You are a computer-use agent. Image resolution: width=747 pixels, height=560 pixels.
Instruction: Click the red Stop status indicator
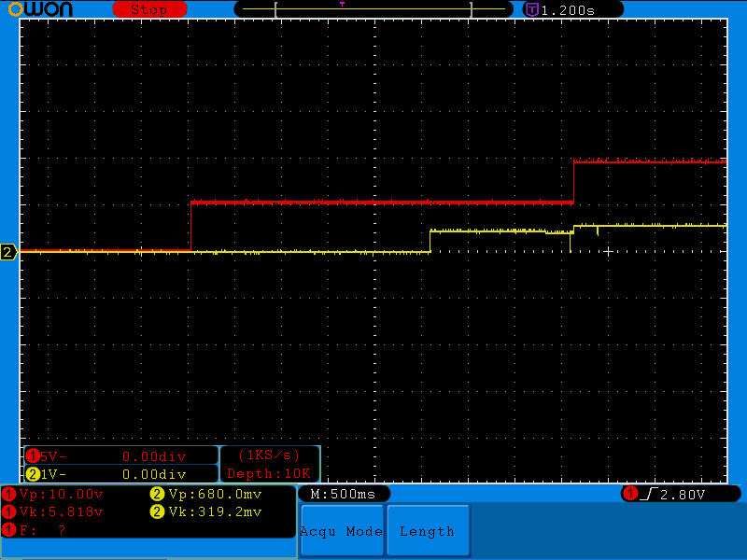tap(148, 9)
